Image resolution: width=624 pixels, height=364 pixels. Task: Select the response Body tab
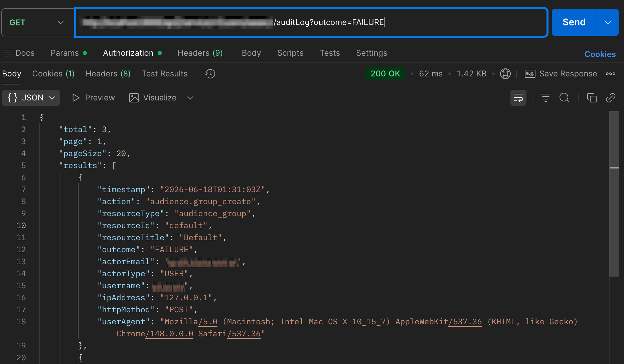tap(12, 74)
